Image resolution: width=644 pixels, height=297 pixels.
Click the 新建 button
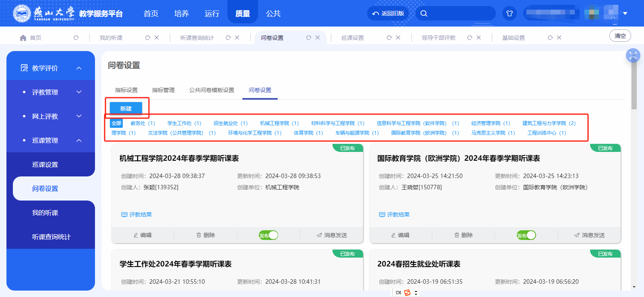126,109
